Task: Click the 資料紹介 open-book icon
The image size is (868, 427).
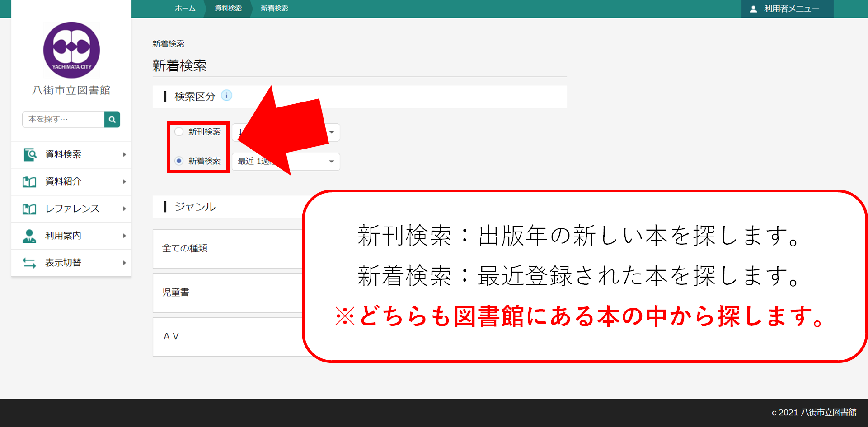Action: (30, 181)
